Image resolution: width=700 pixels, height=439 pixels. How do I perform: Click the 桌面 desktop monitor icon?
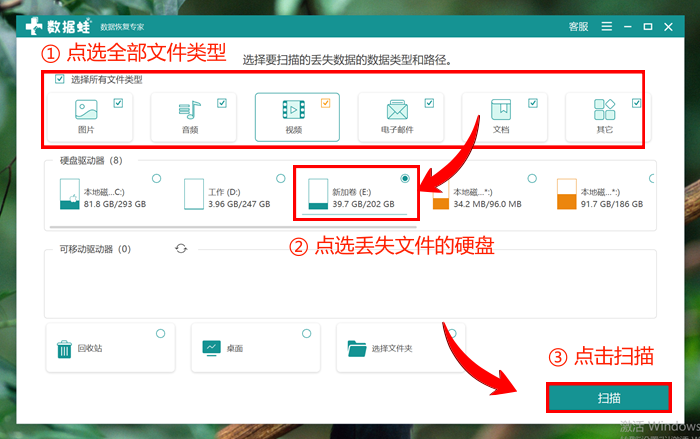pos(212,348)
